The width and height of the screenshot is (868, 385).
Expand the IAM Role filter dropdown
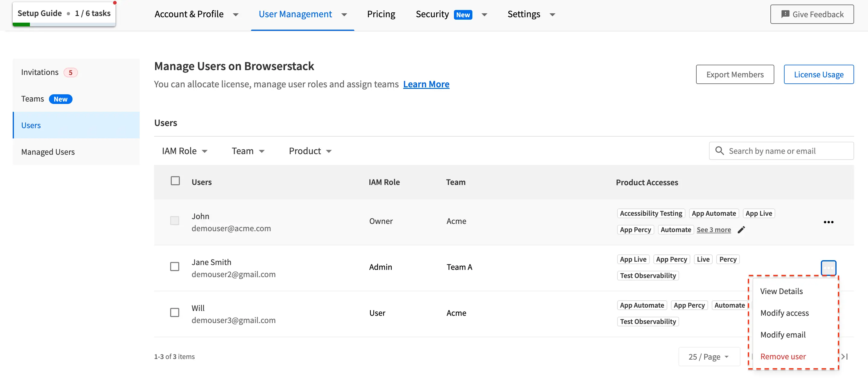coord(184,151)
